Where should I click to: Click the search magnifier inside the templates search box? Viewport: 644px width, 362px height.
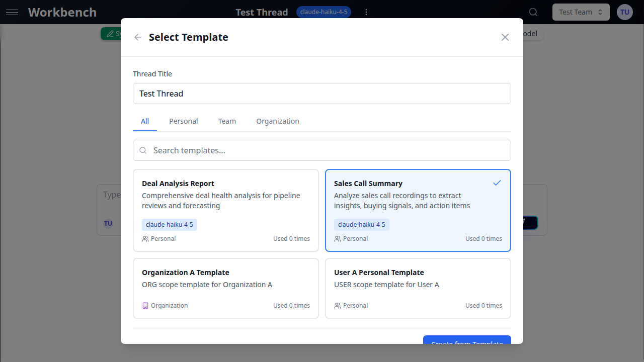coord(143,150)
